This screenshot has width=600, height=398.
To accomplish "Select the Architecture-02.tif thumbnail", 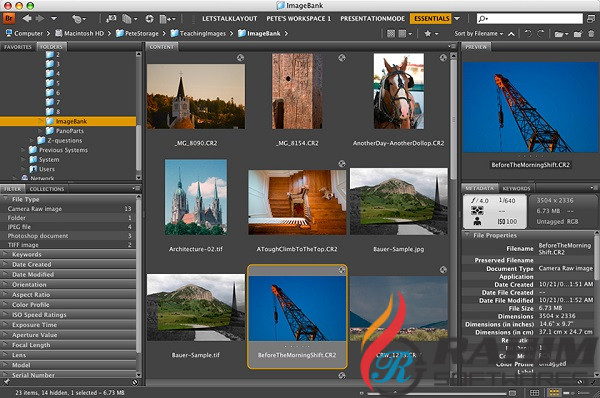I will (x=196, y=197).
